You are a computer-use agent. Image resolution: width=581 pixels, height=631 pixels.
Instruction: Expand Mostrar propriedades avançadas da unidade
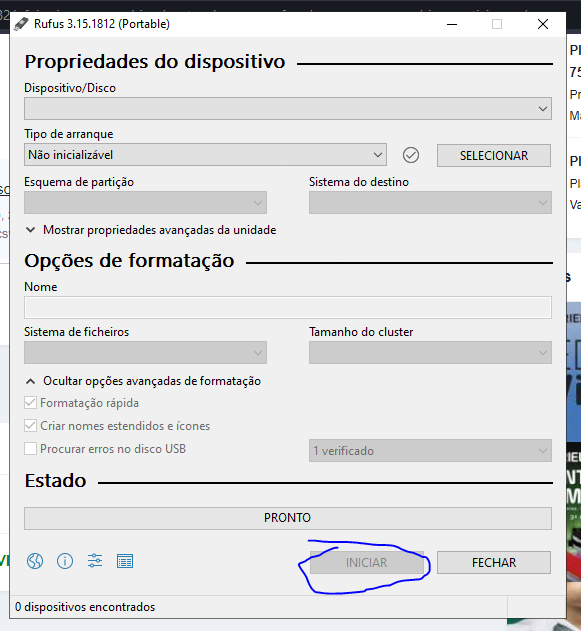click(151, 230)
